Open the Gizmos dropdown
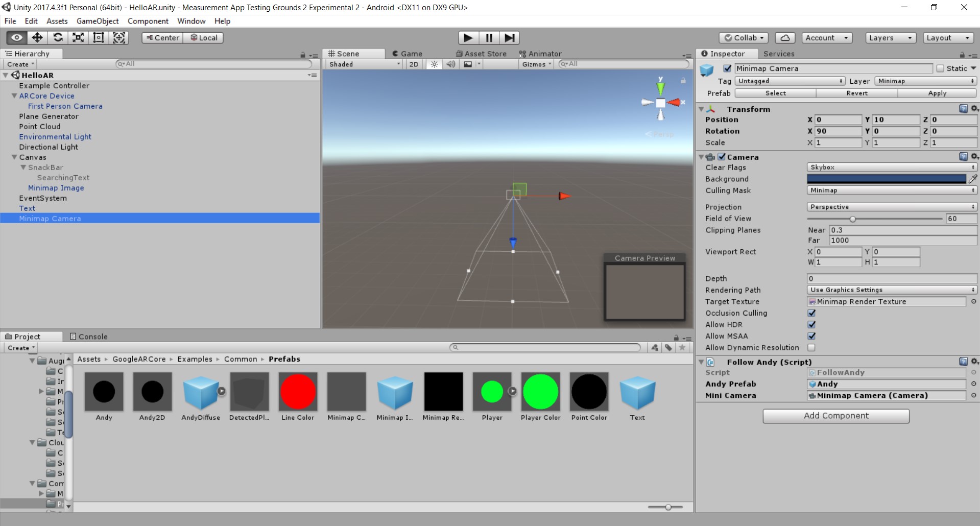The image size is (980, 526). click(537, 64)
